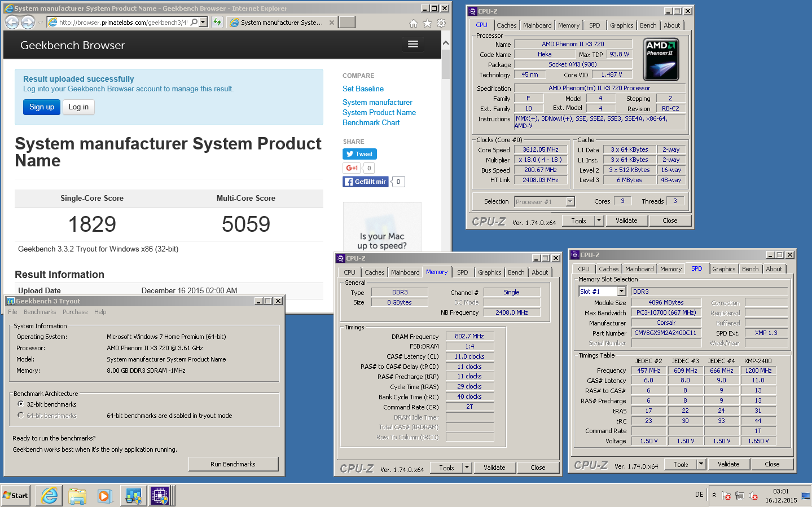Image resolution: width=812 pixels, height=507 pixels.
Task: Click the search magnifier in address bar
Action: point(194,22)
